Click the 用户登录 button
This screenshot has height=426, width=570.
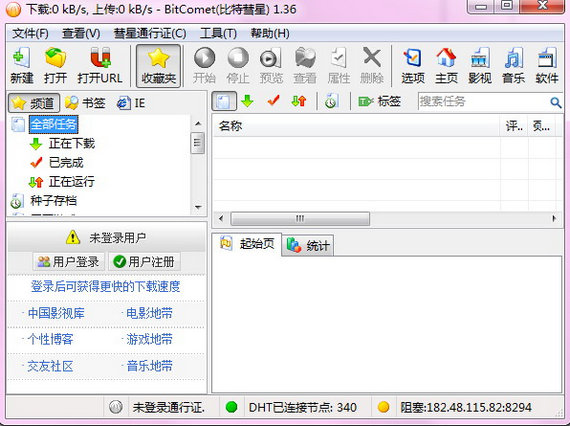(x=69, y=262)
